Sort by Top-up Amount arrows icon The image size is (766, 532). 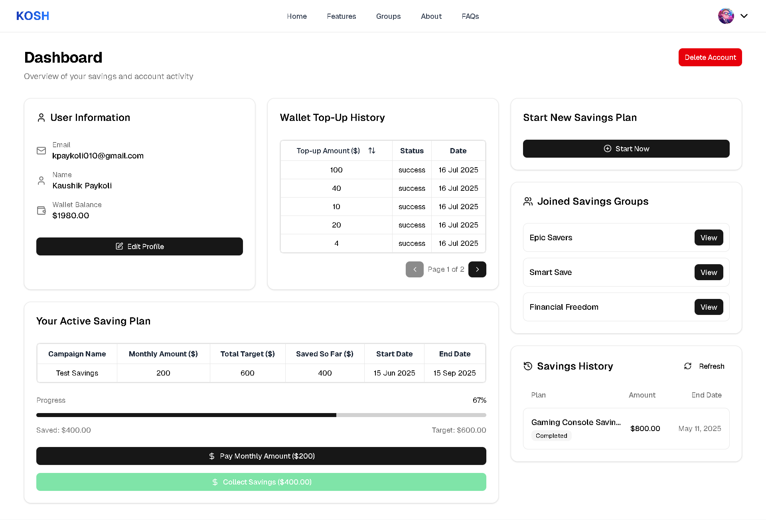372,150
